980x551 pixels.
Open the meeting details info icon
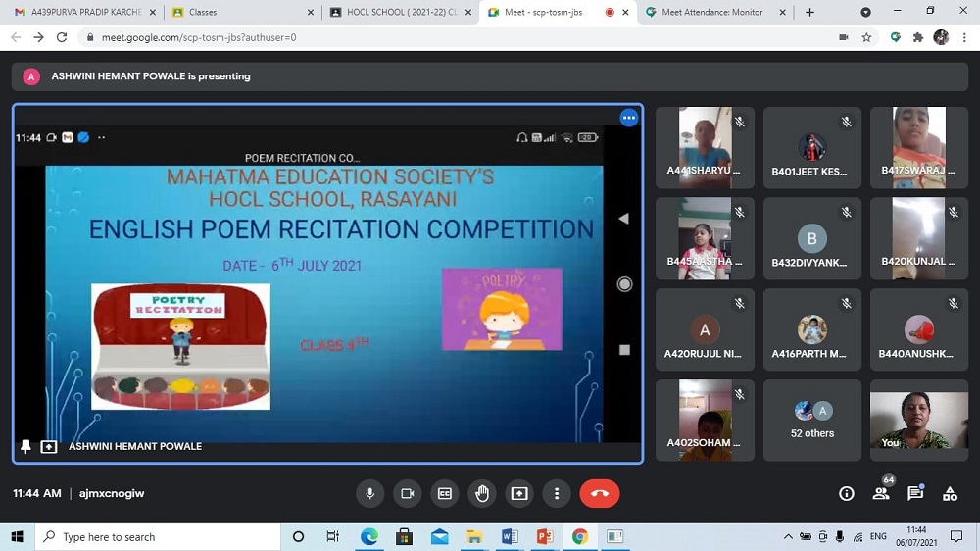[847, 494]
